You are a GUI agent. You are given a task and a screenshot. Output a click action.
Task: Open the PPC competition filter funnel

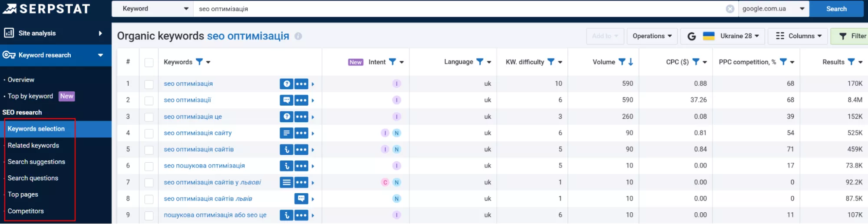(x=783, y=62)
